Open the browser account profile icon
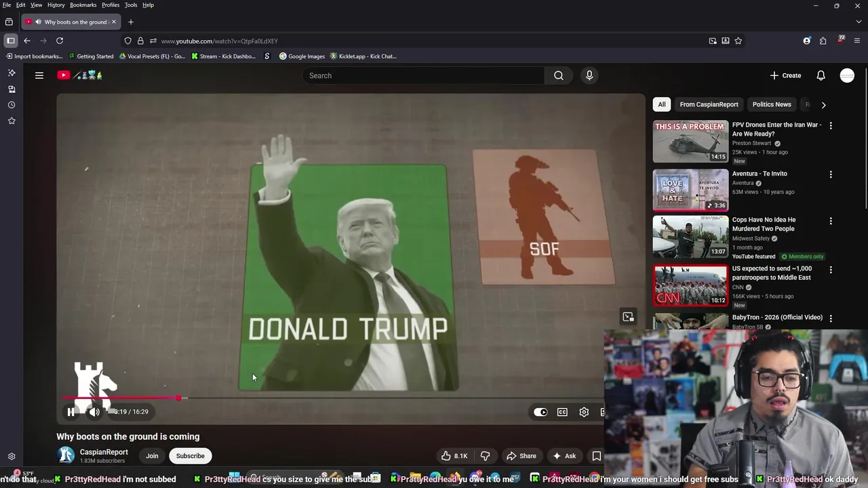 tap(807, 41)
